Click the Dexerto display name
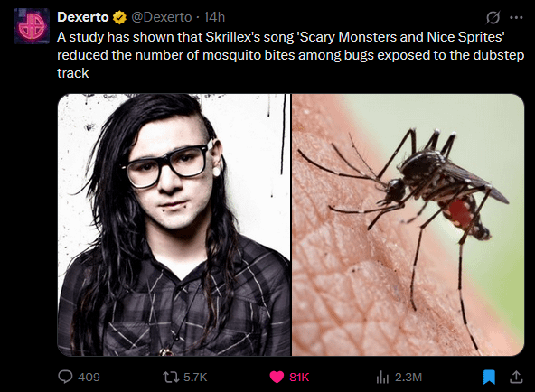This screenshot has height=392, width=535. pyautogui.click(x=83, y=17)
